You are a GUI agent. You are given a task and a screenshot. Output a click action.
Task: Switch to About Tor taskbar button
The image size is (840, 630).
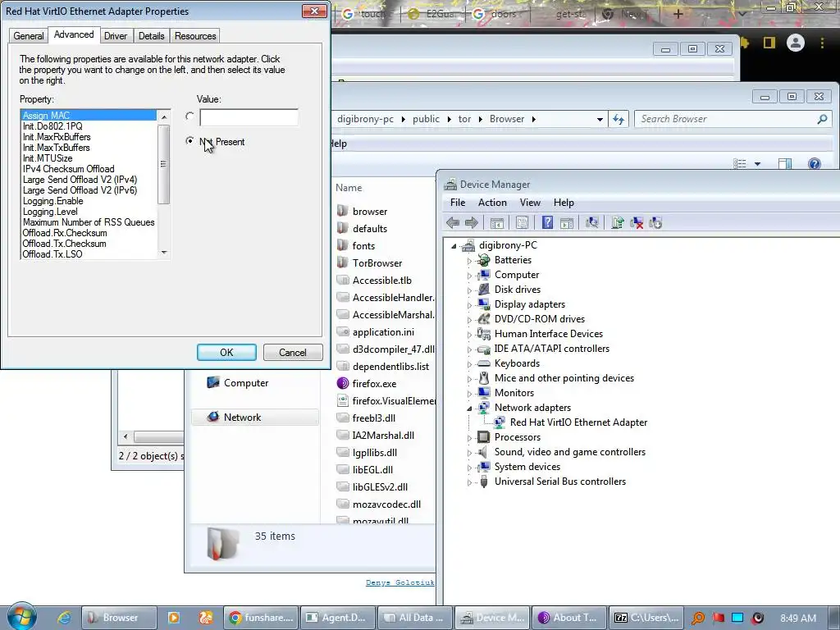click(570, 618)
